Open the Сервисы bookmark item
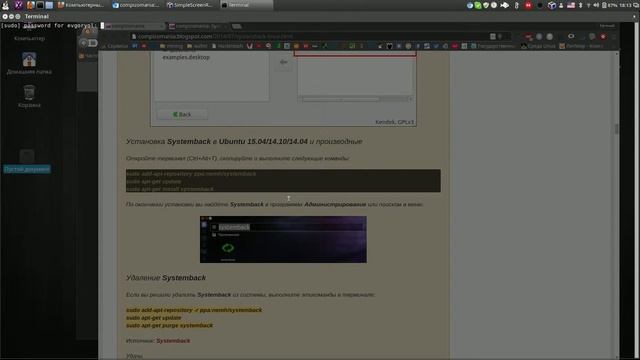The image size is (640, 360). tap(115, 46)
